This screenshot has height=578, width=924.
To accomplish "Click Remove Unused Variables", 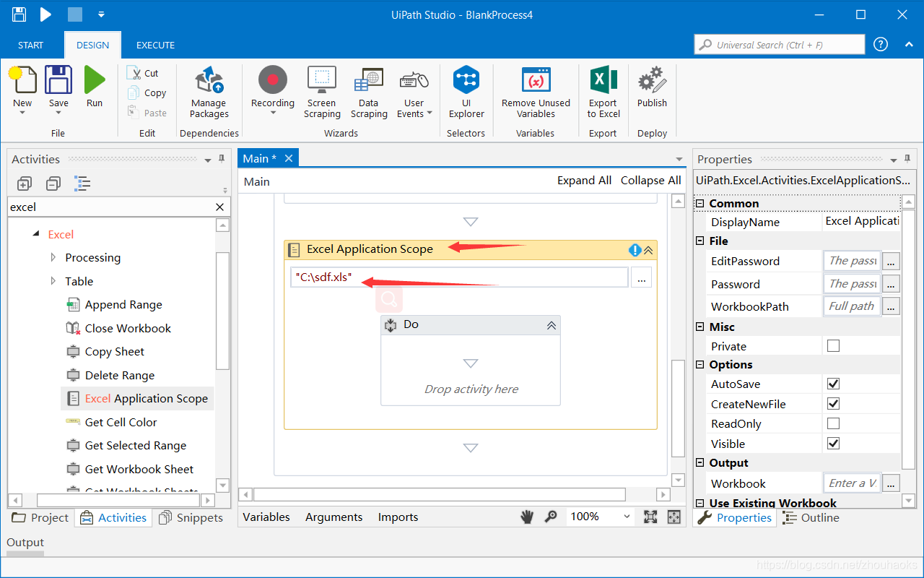I will 536,92.
